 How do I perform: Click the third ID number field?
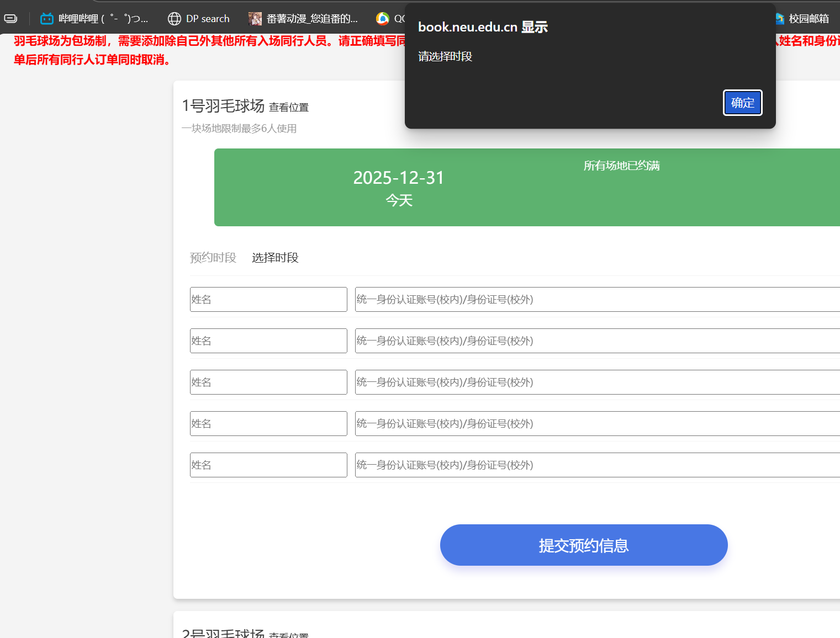(x=598, y=382)
